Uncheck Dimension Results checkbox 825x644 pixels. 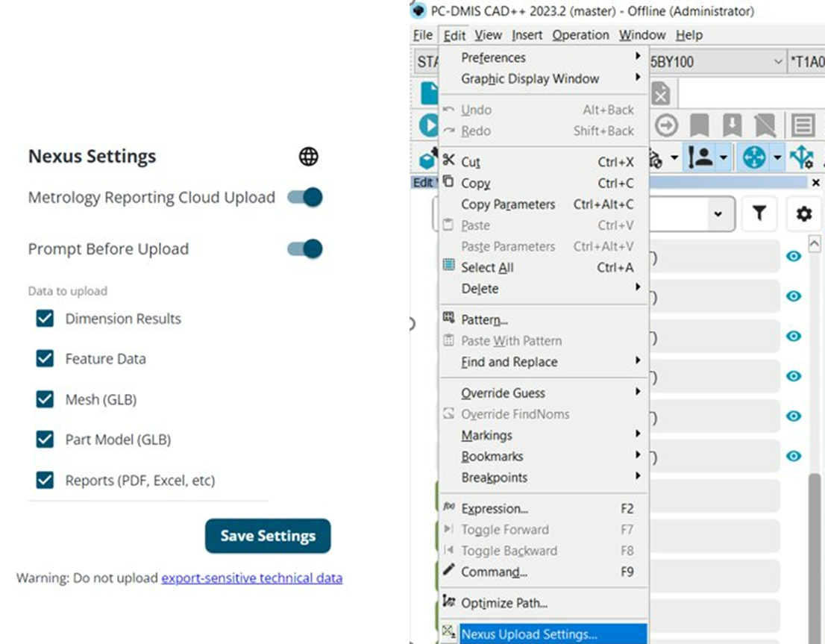pyautogui.click(x=45, y=318)
